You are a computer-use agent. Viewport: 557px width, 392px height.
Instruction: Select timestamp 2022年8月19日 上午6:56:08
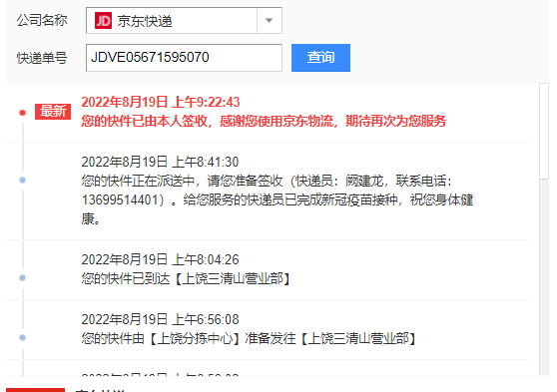click(160, 319)
